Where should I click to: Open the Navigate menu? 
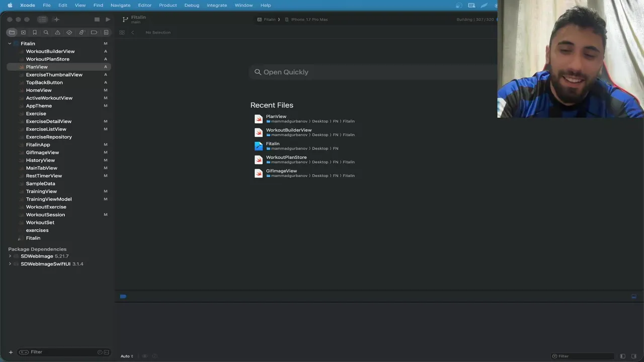pyautogui.click(x=120, y=5)
